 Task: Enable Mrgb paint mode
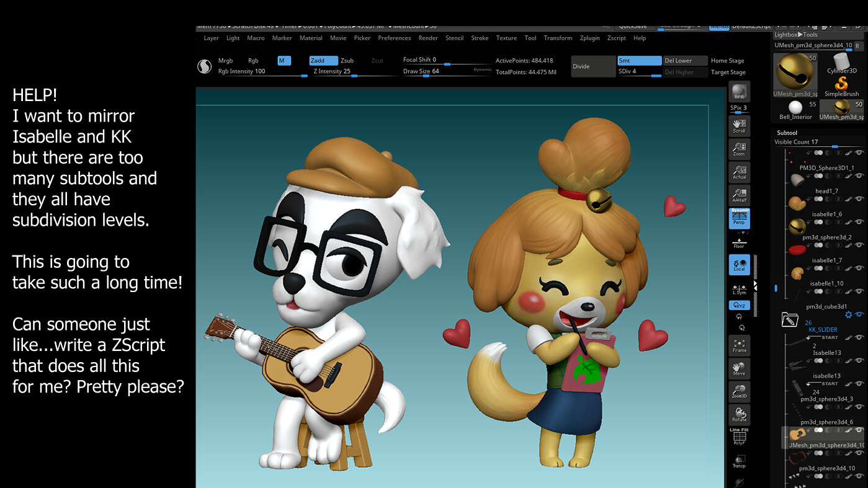(x=225, y=61)
